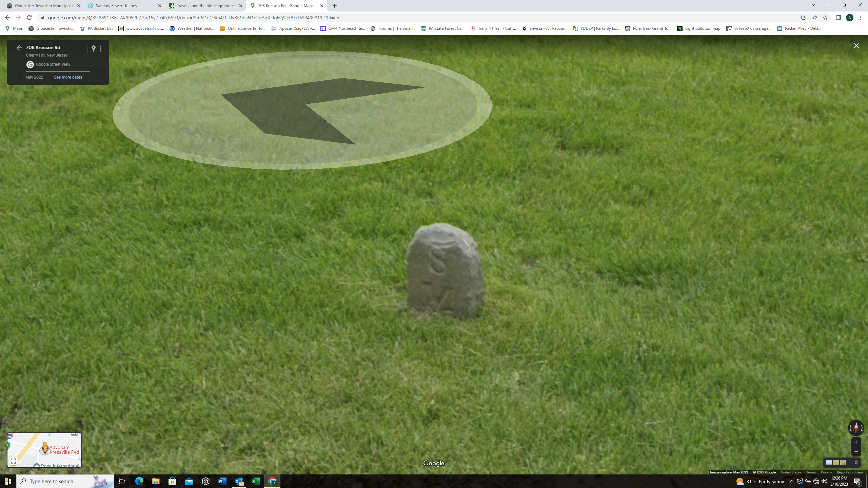
Task: Expand the minimap to fullscreen
Action: [x=13, y=461]
